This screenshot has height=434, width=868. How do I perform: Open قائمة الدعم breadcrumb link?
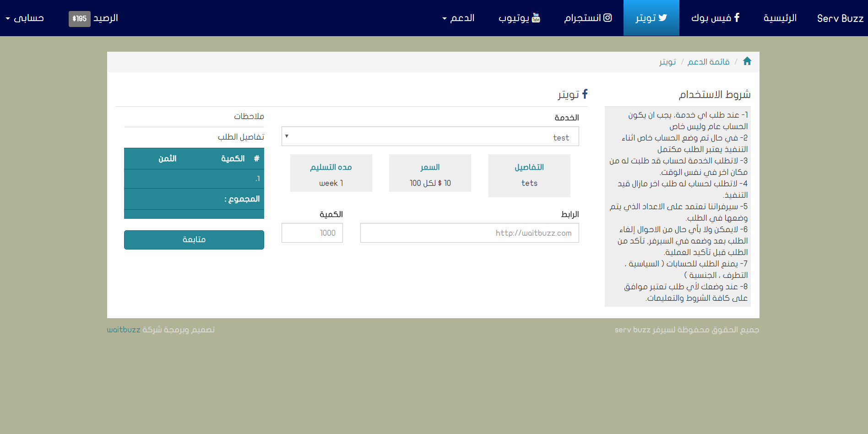(x=708, y=62)
